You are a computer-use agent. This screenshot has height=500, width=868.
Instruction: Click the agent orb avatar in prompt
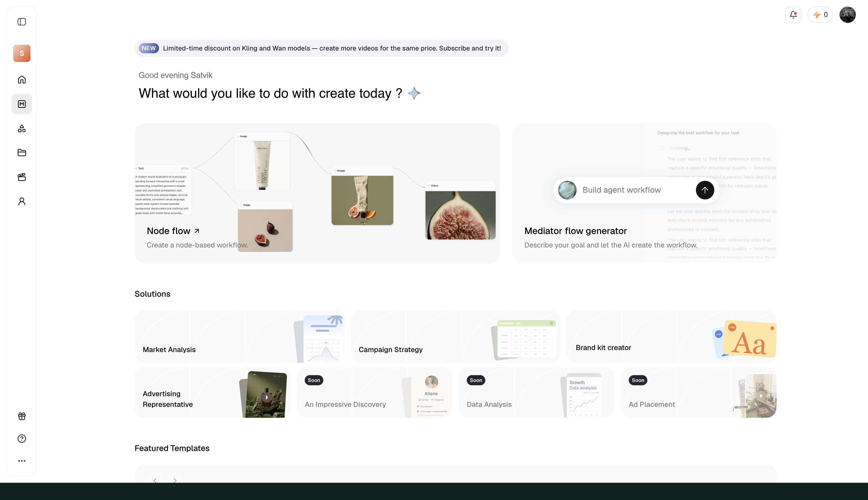click(567, 190)
